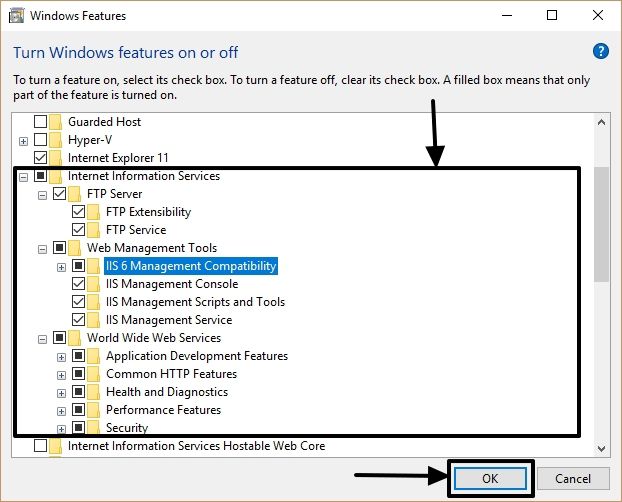Click the Internet Explorer 11 folder icon

56,158
